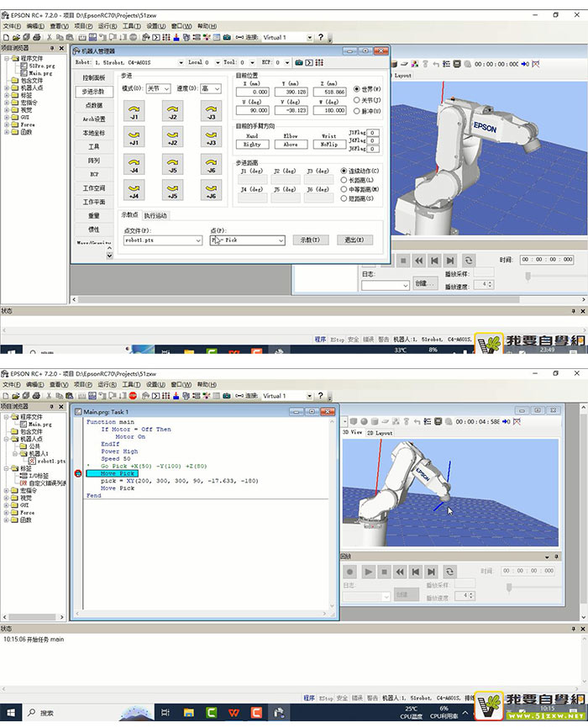Click rewind button in upper playback panel
The image size is (588, 728).
point(418,261)
